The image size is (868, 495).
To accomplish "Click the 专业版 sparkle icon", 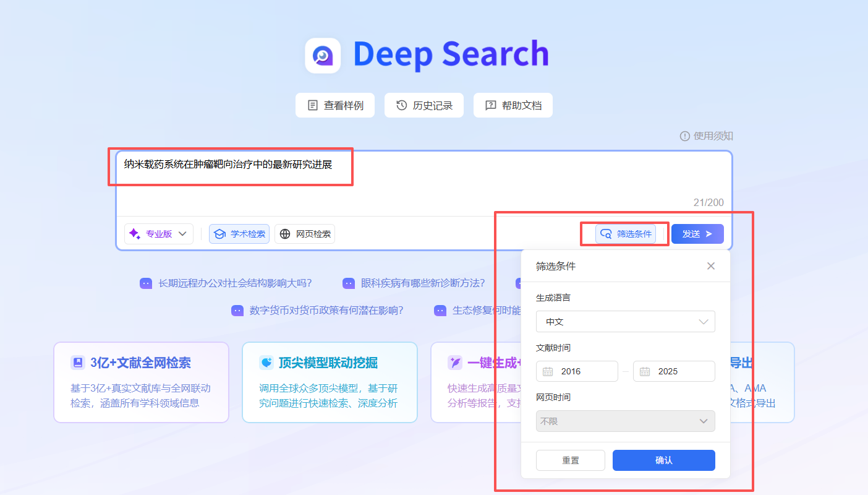I will (135, 234).
